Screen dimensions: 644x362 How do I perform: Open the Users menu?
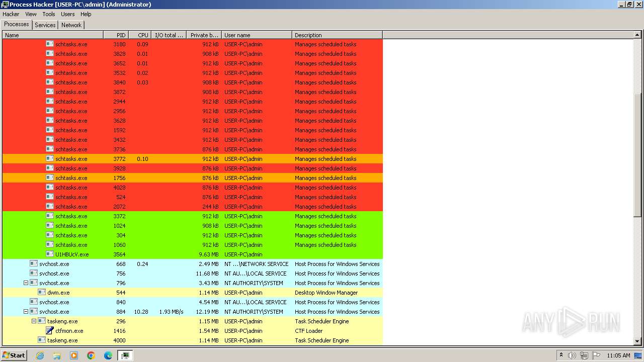68,14
